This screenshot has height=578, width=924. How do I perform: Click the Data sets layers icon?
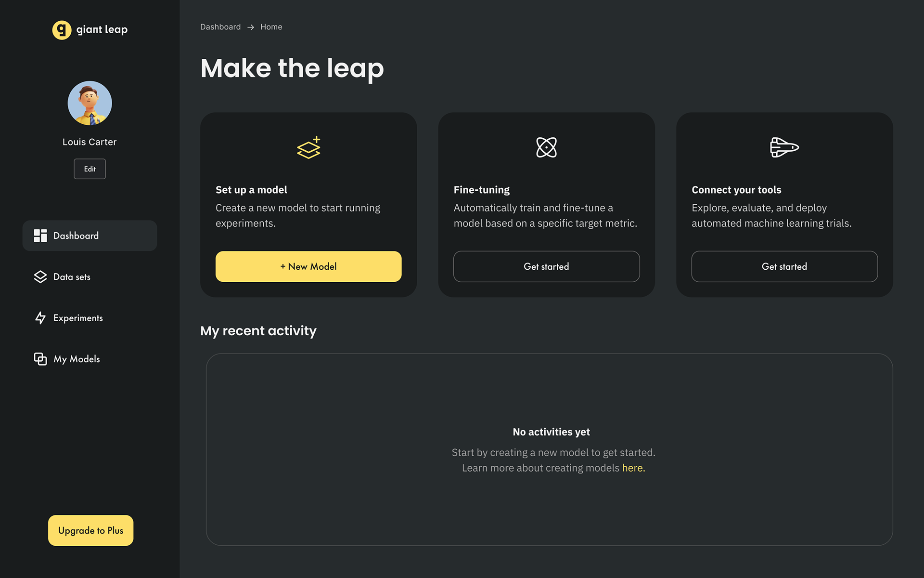[40, 276]
